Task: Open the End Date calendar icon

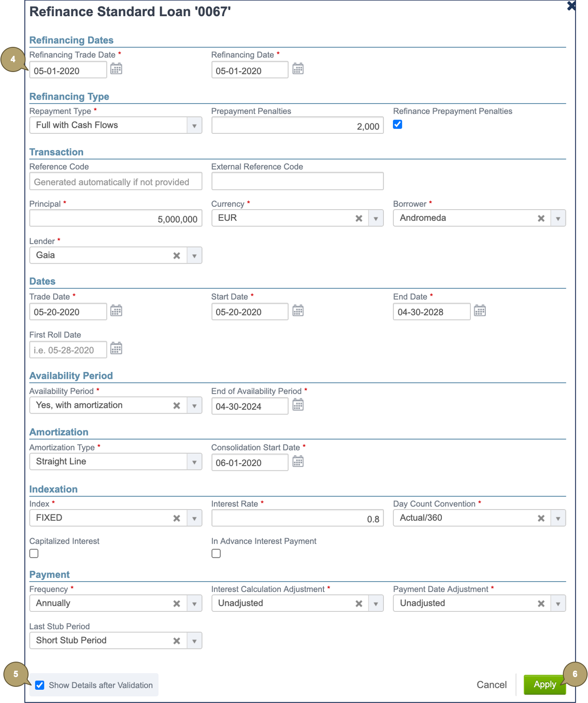Action: (480, 311)
